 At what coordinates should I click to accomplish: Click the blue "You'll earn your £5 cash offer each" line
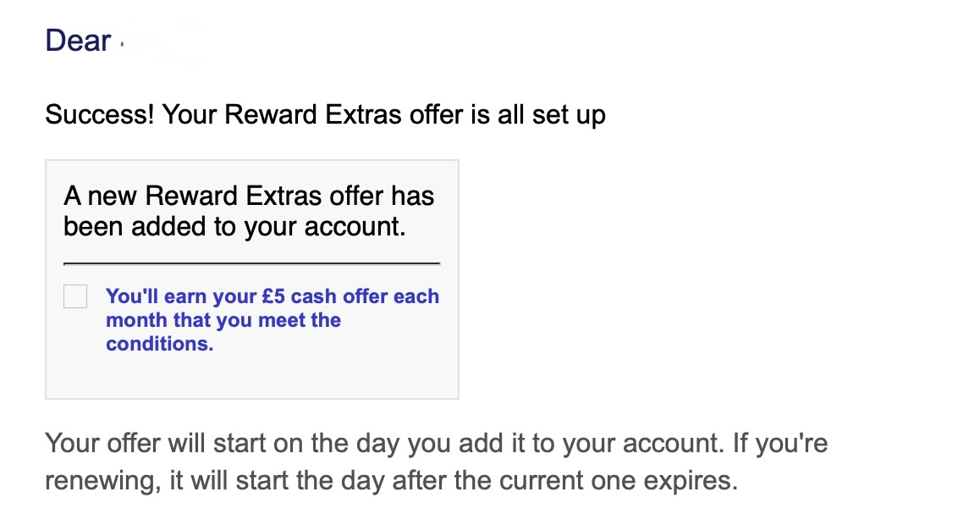pos(273,296)
